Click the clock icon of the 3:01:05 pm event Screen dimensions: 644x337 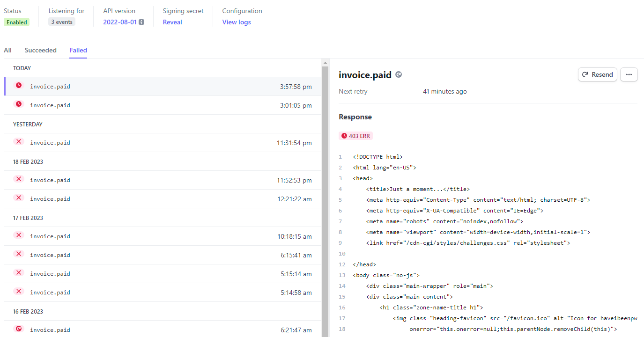click(x=19, y=104)
